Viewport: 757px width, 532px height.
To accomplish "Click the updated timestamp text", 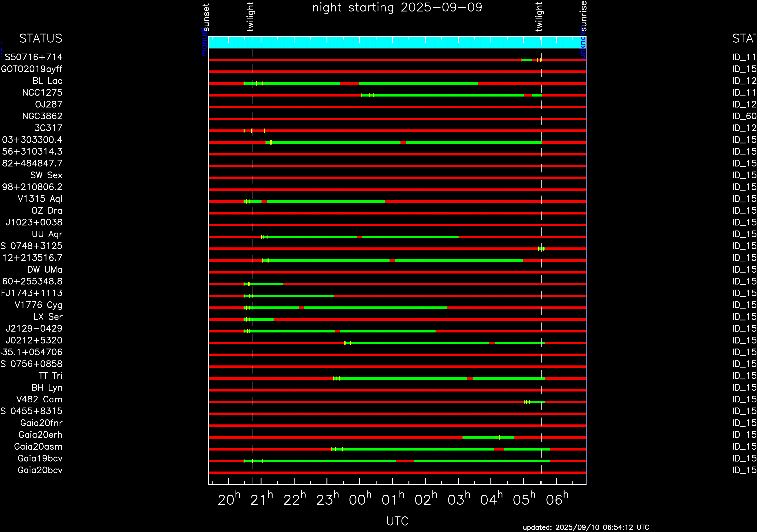I will 586,527.
